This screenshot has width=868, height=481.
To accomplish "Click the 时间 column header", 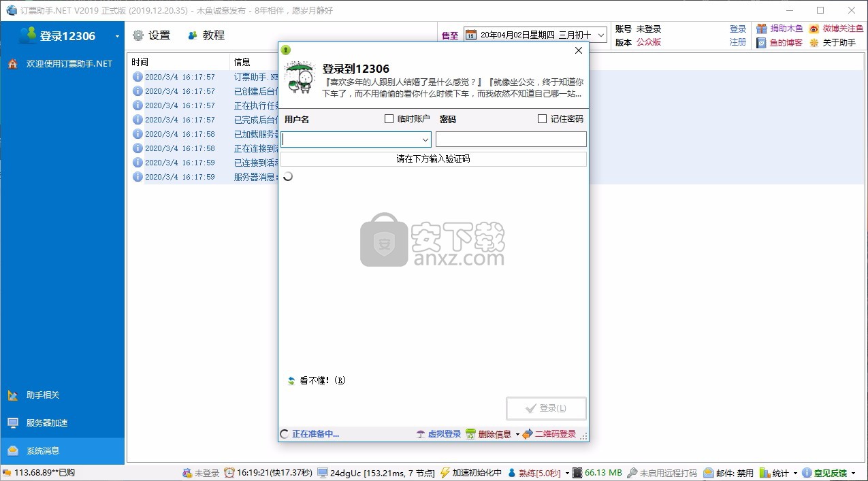I will pos(179,62).
